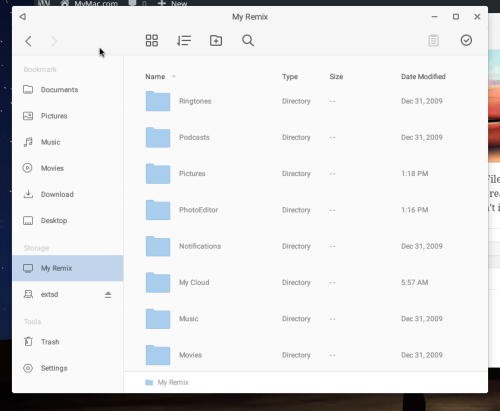The width and height of the screenshot is (500, 411).
Task: Click the PhotoEditor folder name
Action: click(x=198, y=210)
